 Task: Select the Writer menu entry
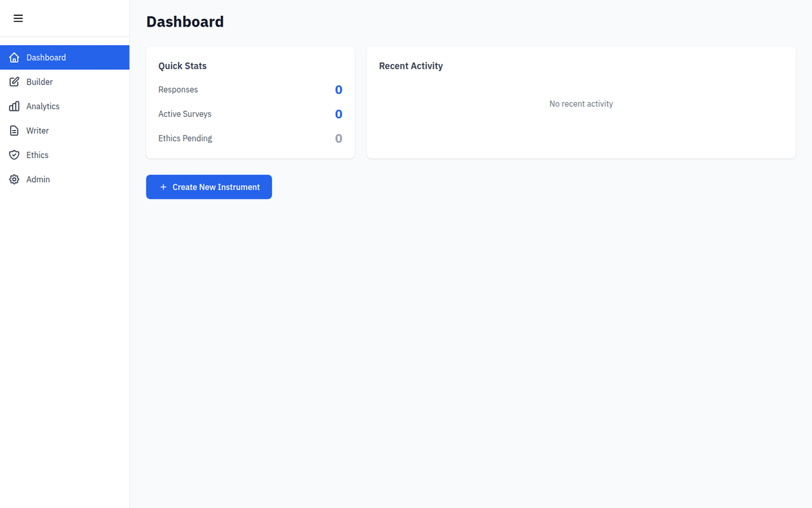point(37,130)
